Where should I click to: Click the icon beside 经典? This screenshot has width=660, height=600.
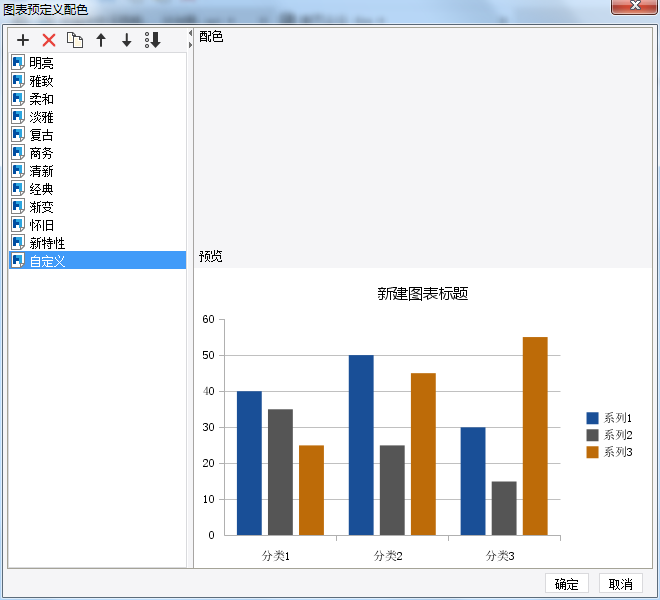coord(18,189)
